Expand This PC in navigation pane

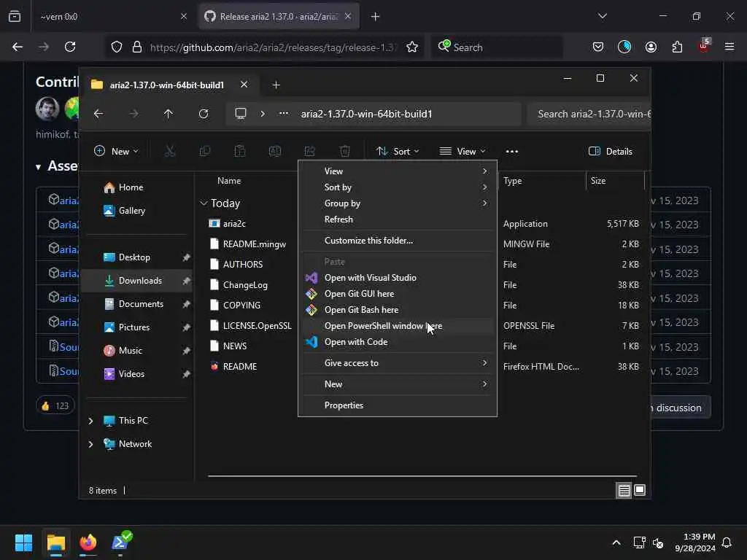click(90, 421)
